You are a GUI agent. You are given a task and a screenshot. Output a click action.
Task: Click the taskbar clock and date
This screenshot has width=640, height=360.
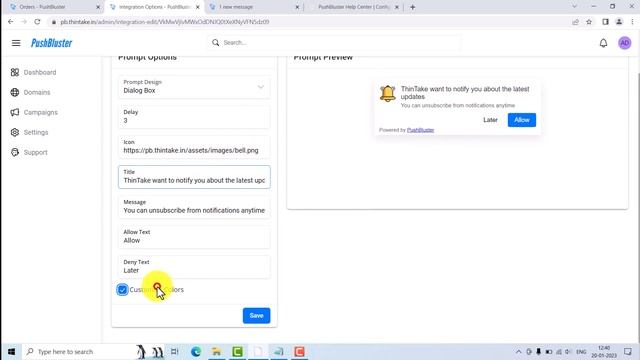[604, 351]
